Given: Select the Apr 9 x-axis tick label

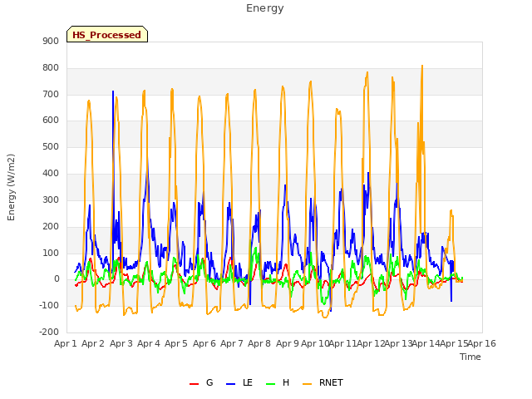Looking at the screenshot, I should [x=288, y=343].
